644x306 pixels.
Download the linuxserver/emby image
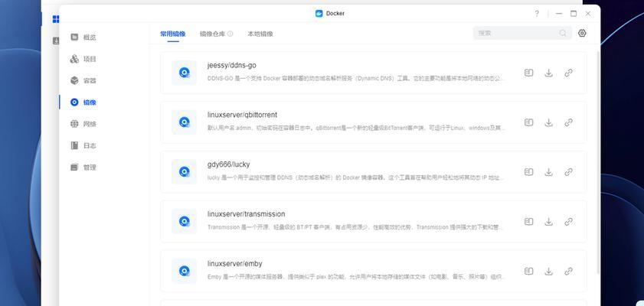(x=548, y=272)
